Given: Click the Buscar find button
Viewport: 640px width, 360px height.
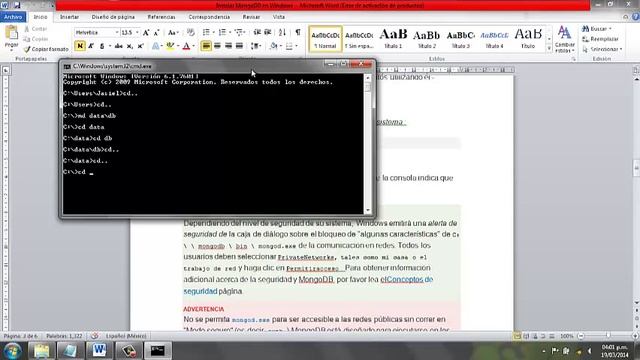Looking at the screenshot, I should (597, 29).
